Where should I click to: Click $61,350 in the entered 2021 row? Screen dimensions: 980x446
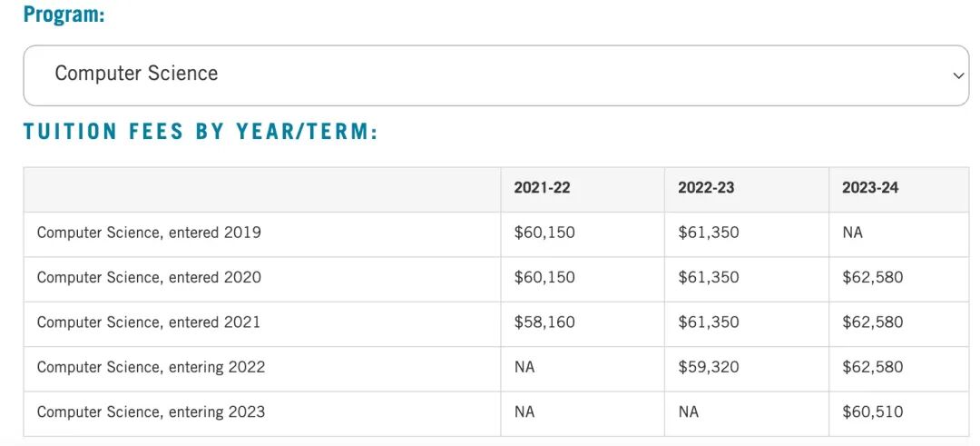tap(708, 322)
